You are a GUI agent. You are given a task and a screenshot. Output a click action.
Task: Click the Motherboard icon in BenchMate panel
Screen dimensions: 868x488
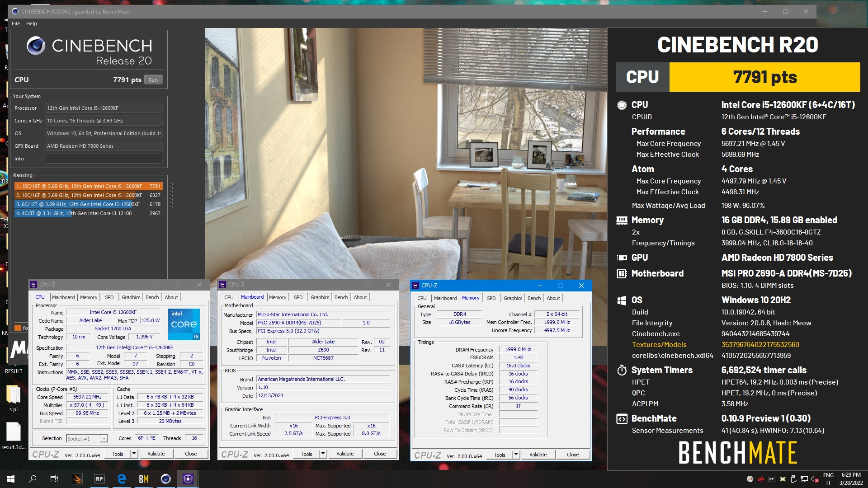point(622,273)
